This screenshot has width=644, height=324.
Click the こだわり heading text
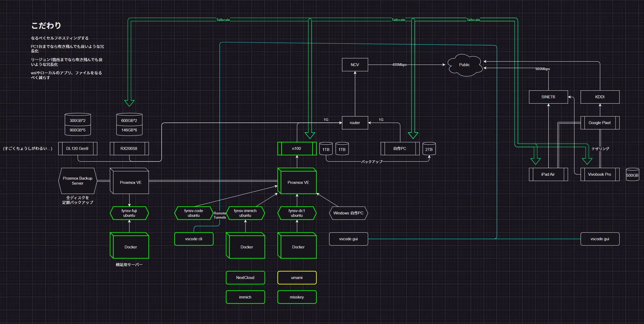tap(46, 26)
